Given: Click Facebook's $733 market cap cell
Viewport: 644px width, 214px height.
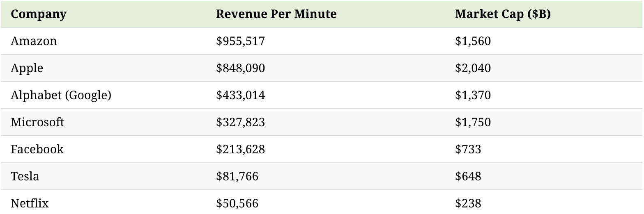Looking at the screenshot, I should (468, 149).
